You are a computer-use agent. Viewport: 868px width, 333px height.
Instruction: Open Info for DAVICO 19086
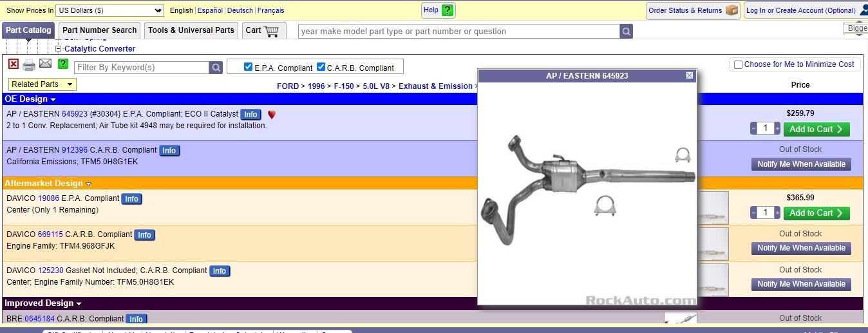(x=132, y=199)
